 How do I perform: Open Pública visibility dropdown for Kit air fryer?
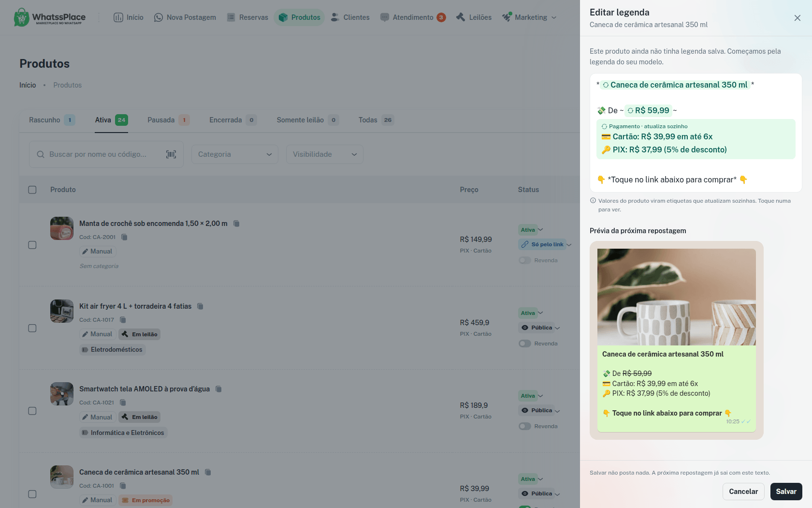click(x=540, y=328)
